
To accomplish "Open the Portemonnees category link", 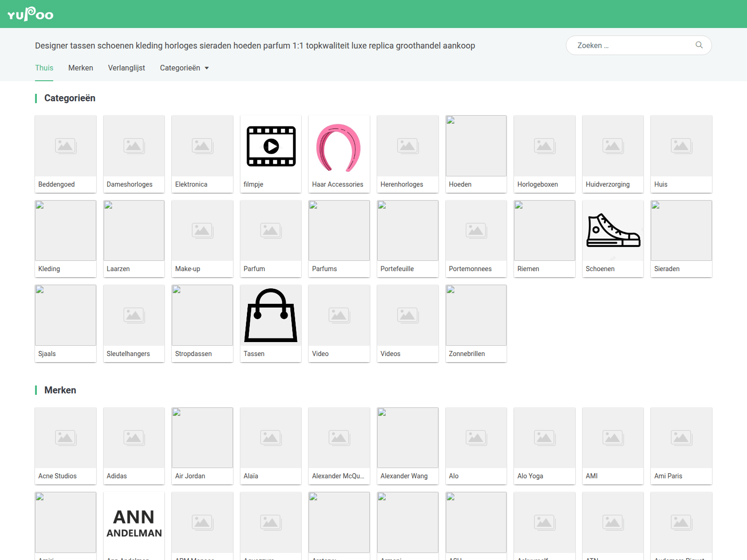I will point(470,269).
